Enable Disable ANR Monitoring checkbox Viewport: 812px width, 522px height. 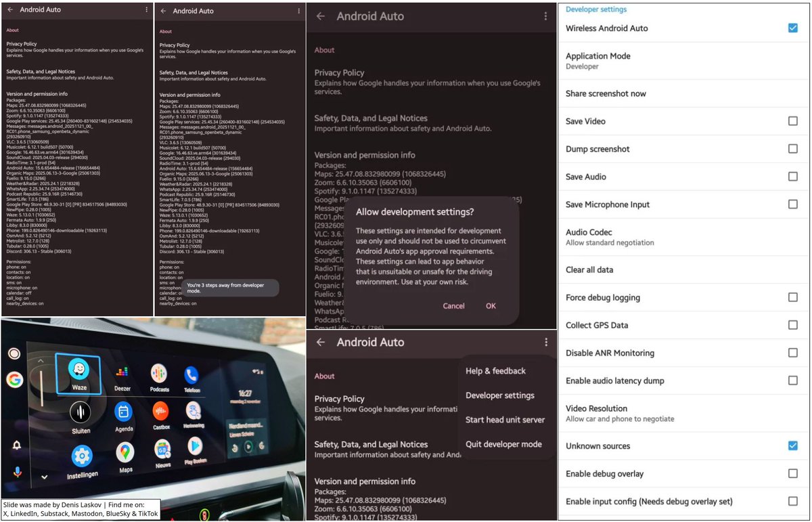tap(792, 353)
